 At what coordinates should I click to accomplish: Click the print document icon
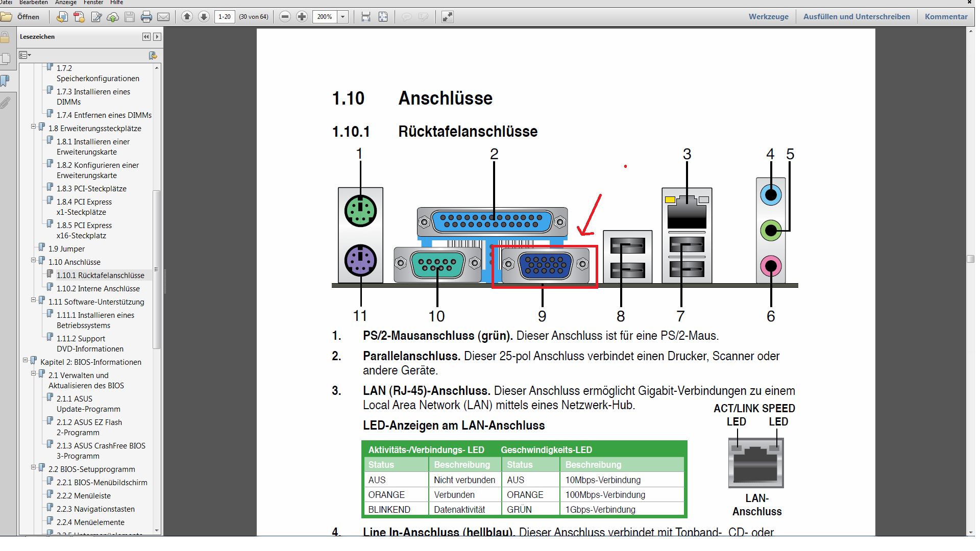[146, 17]
